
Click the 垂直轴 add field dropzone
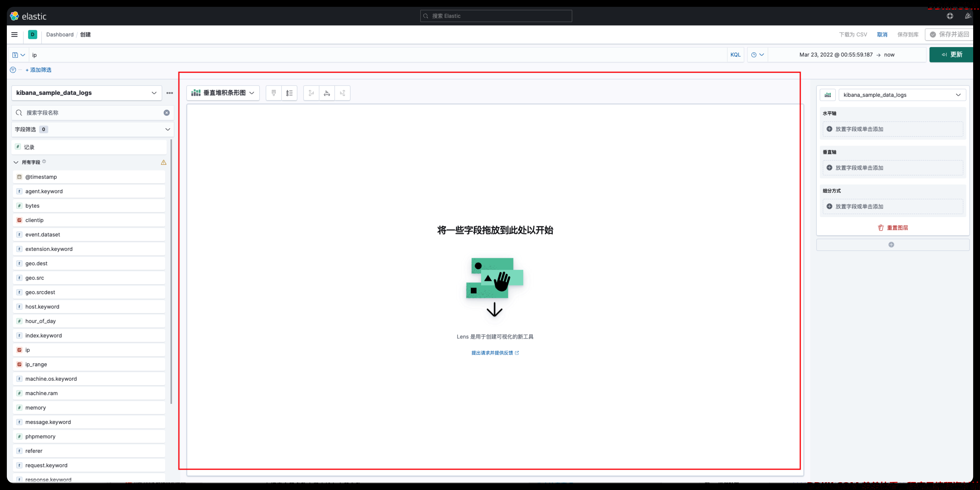click(x=892, y=168)
